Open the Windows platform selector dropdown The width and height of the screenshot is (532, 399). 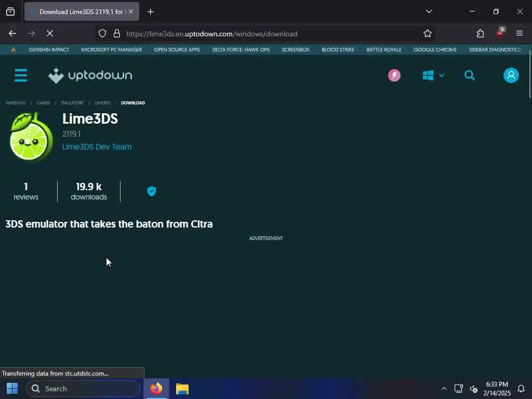[433, 75]
